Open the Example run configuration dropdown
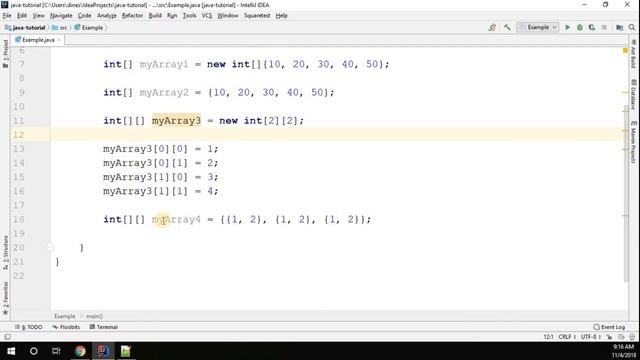This screenshot has height=360, width=640. coord(538,27)
